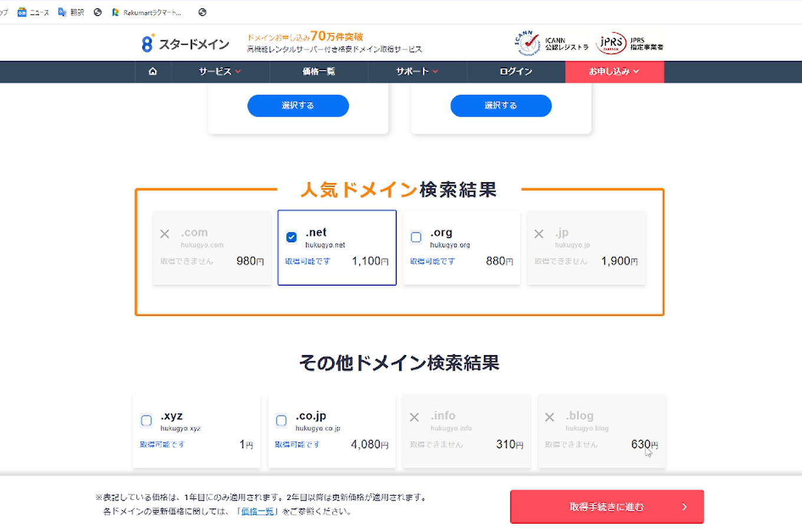Click the X icon on .info card

[415, 418]
